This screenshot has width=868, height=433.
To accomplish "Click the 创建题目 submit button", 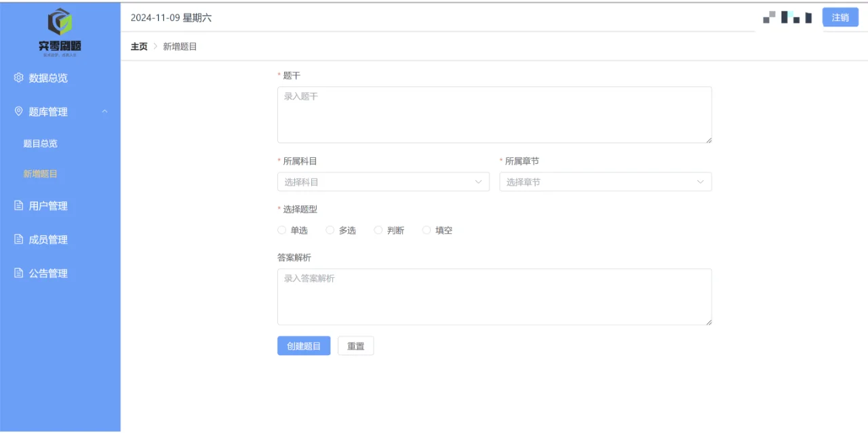I will tap(303, 346).
